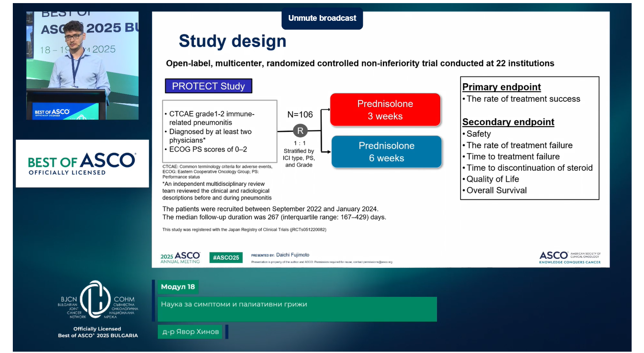Click the Best of ASCO Officially Licensed logo
The image size is (644, 353).
(x=82, y=163)
